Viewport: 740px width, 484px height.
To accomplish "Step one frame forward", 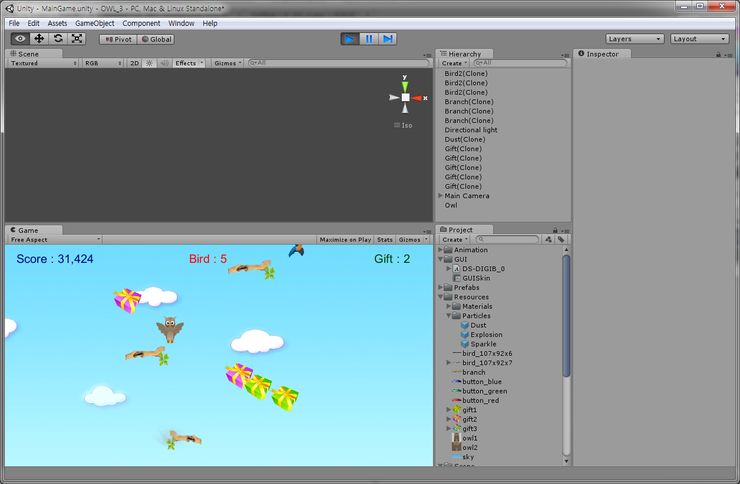I will point(387,39).
